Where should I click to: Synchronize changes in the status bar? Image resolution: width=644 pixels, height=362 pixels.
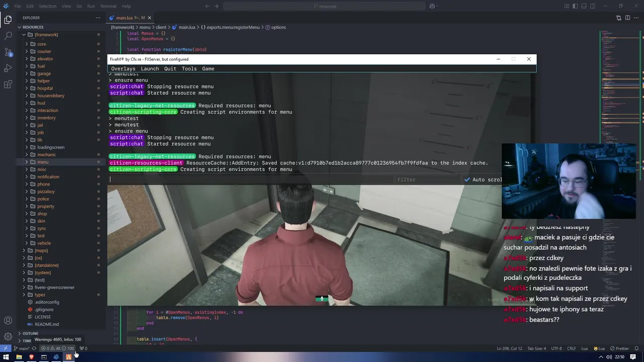34,348
